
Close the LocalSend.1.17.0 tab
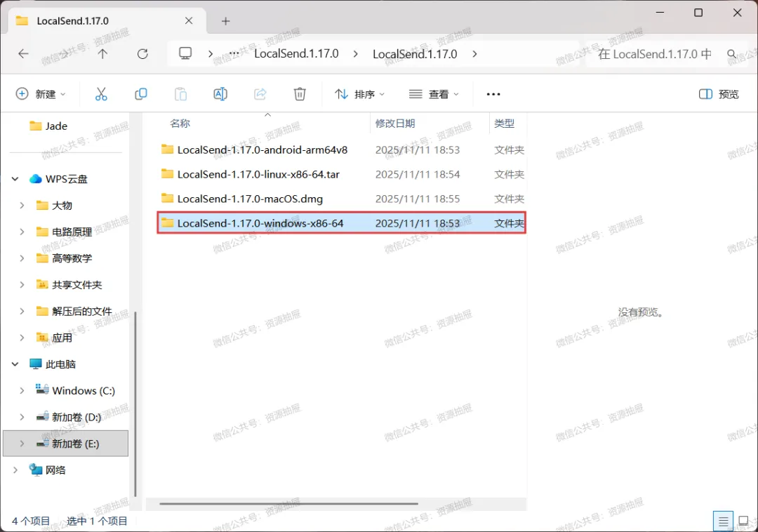tap(189, 21)
